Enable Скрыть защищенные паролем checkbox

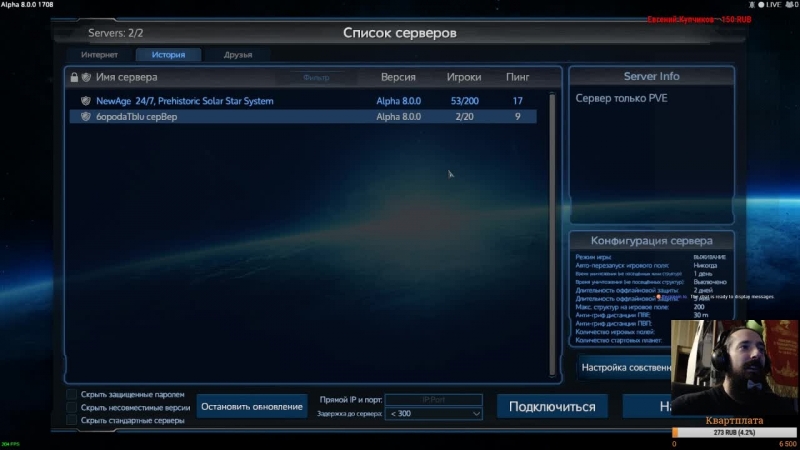[x=71, y=394]
